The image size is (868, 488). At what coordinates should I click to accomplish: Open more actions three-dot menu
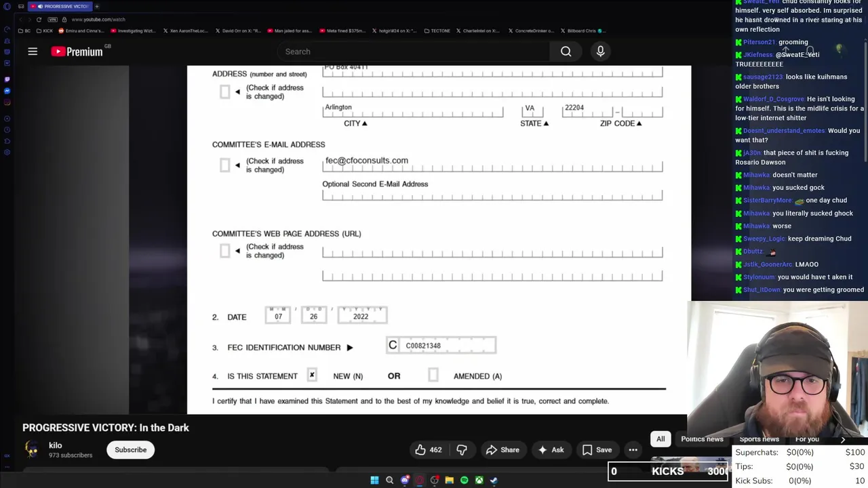(x=633, y=450)
